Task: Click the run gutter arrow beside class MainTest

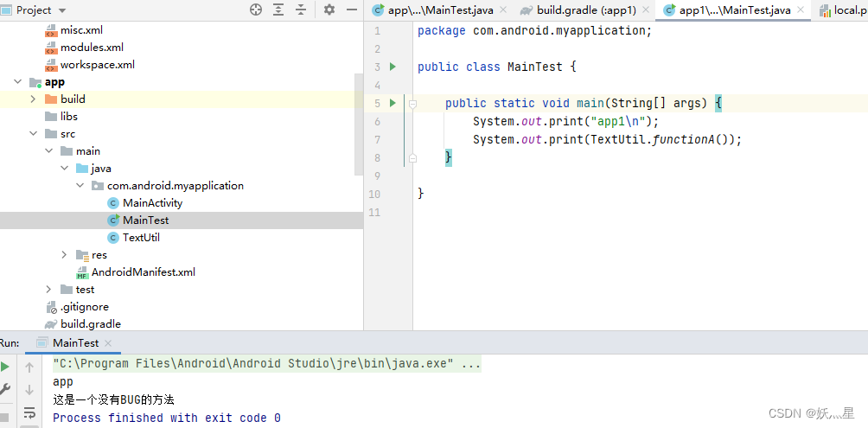Action: [x=393, y=67]
